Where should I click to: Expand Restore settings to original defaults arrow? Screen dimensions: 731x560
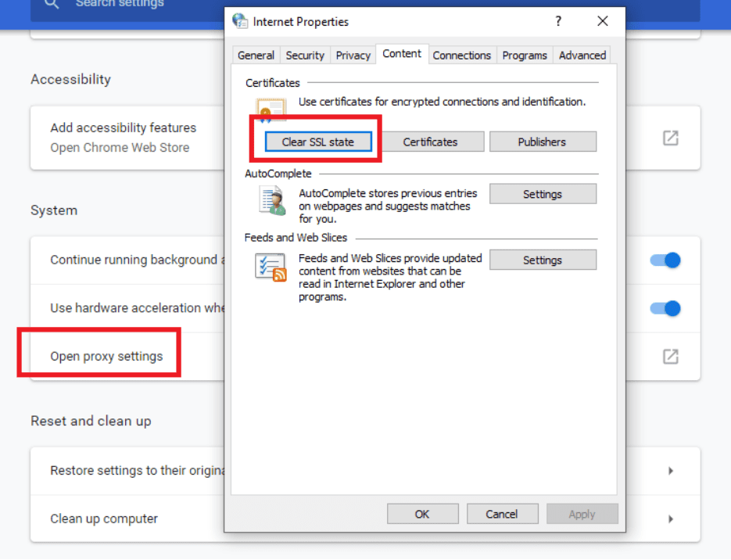coord(670,471)
